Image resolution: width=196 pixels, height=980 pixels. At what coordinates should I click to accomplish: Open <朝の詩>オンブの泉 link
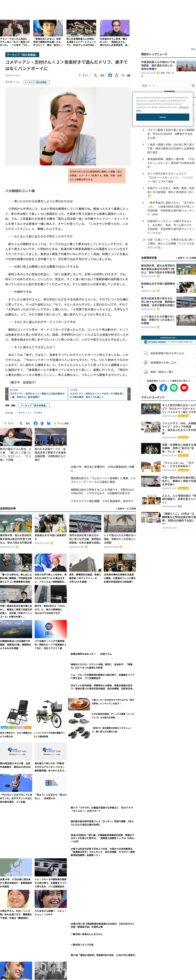(82, 944)
